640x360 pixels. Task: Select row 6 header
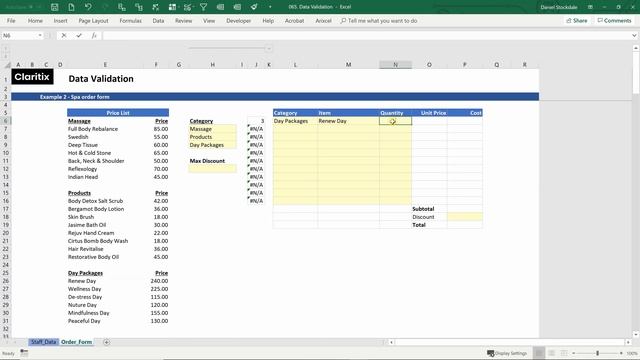tap(5, 121)
